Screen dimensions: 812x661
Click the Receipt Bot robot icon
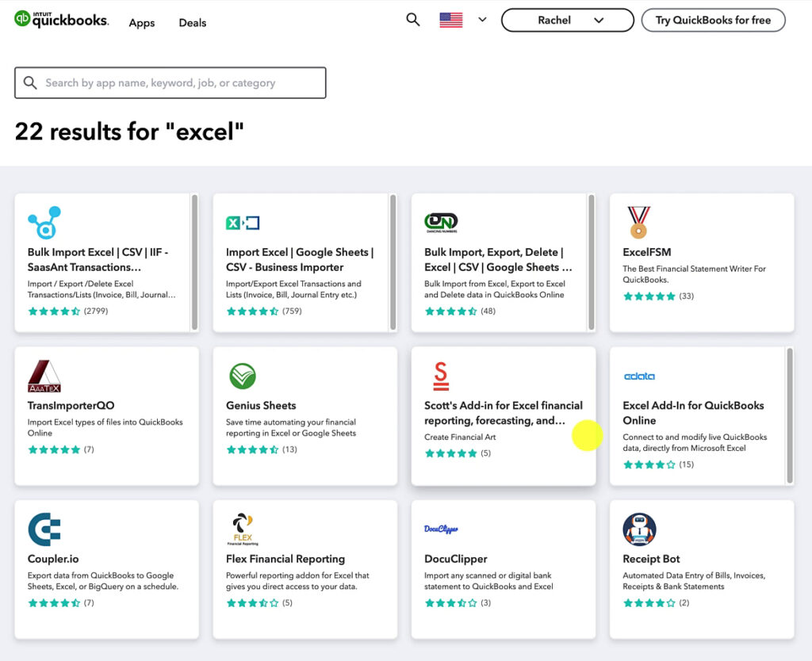638,528
